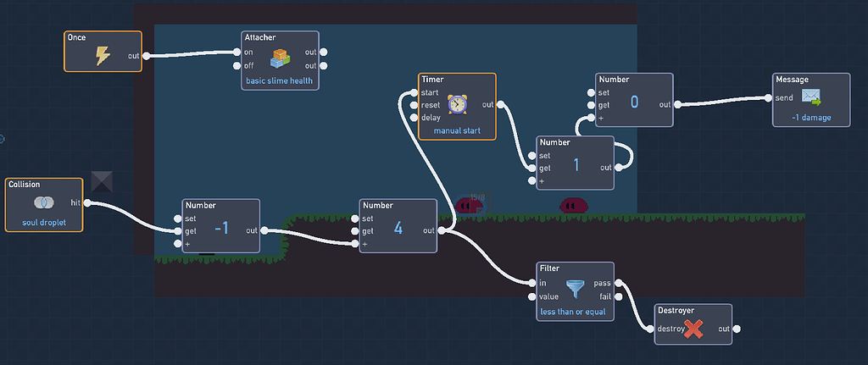This screenshot has height=365, width=868.
Task: Click the plus port of Number -1 node
Action: 178,244
